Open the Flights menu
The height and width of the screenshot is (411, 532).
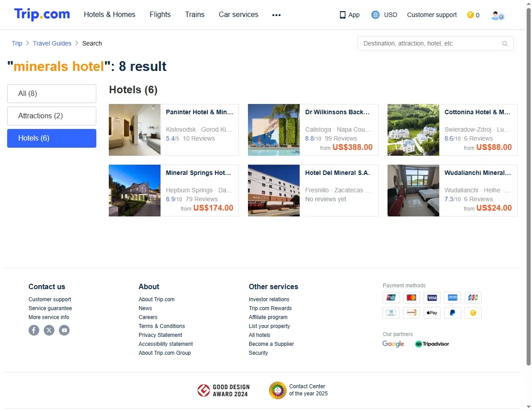(x=160, y=15)
